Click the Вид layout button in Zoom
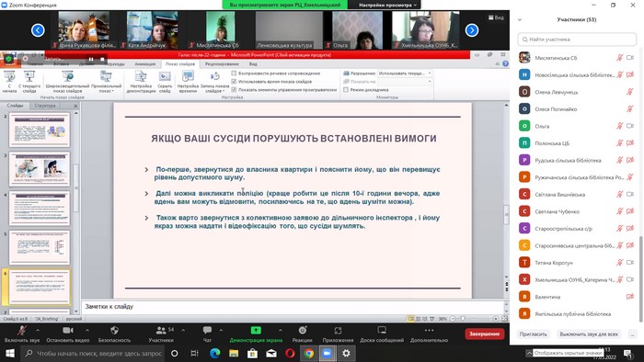This screenshot has width=644, height=362. 496,17
